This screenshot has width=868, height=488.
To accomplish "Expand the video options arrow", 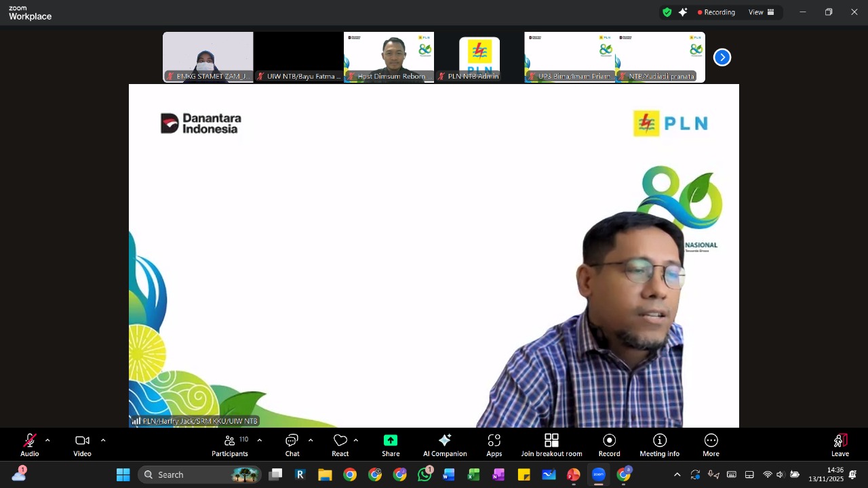I will 103,441.
